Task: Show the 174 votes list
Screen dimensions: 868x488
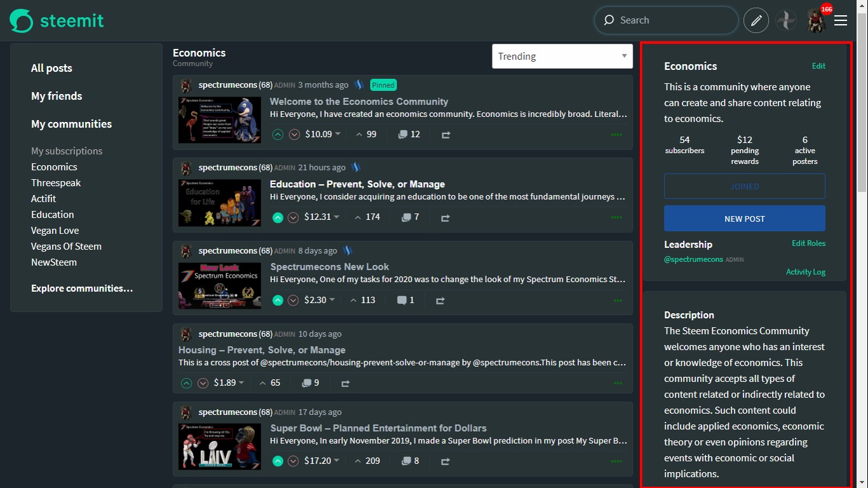Action: 367,217
